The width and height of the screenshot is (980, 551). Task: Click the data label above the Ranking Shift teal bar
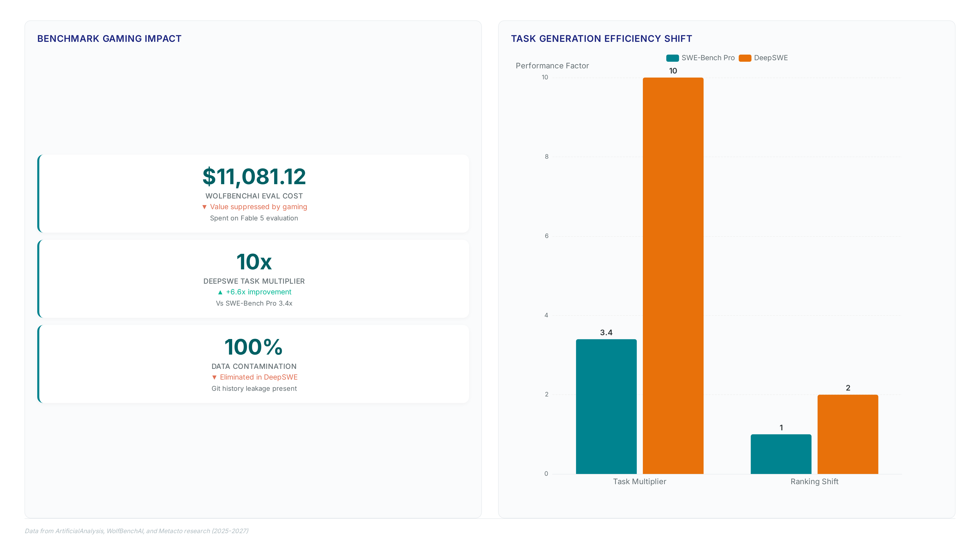click(x=781, y=428)
